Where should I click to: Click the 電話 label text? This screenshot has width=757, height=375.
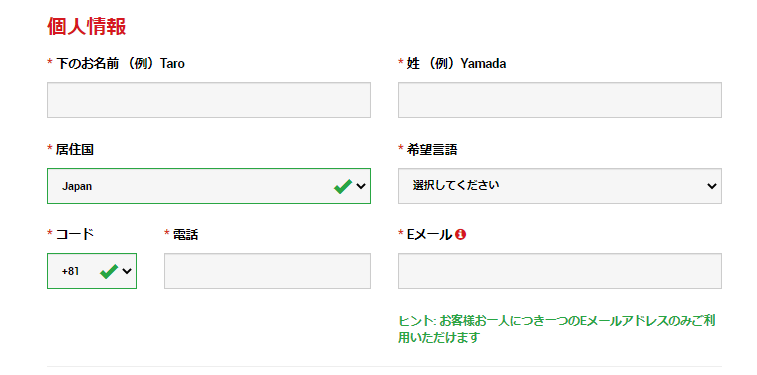(x=186, y=235)
